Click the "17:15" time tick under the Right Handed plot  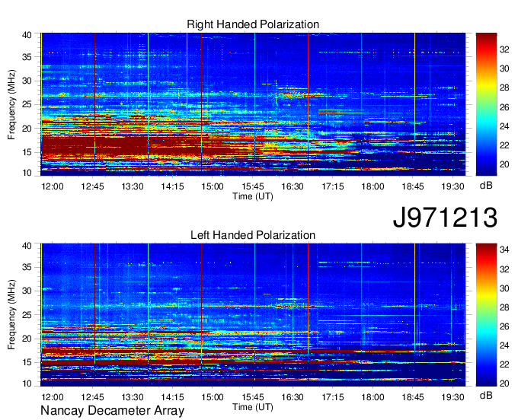click(333, 186)
